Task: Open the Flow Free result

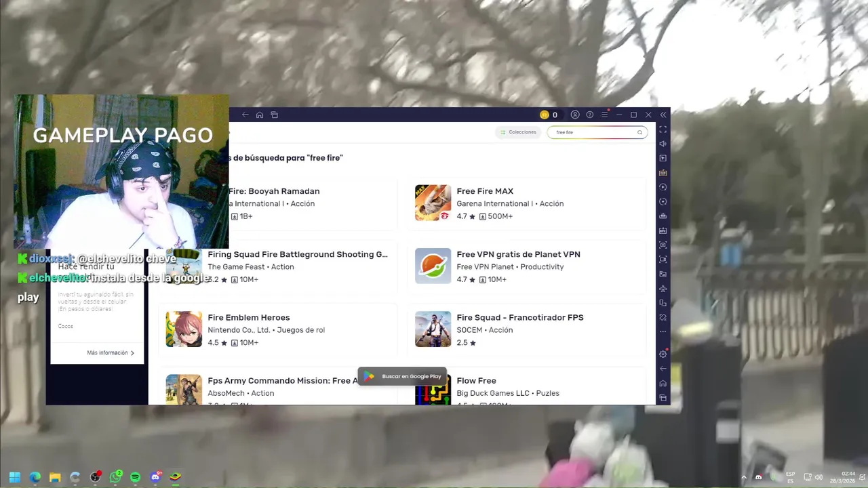Action: click(527, 386)
